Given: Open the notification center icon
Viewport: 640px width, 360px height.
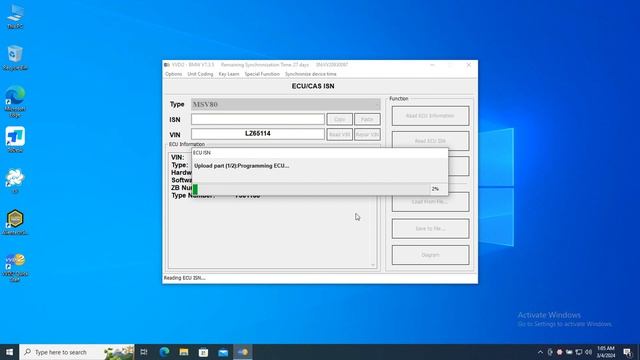Looking at the screenshot, I should (628, 352).
